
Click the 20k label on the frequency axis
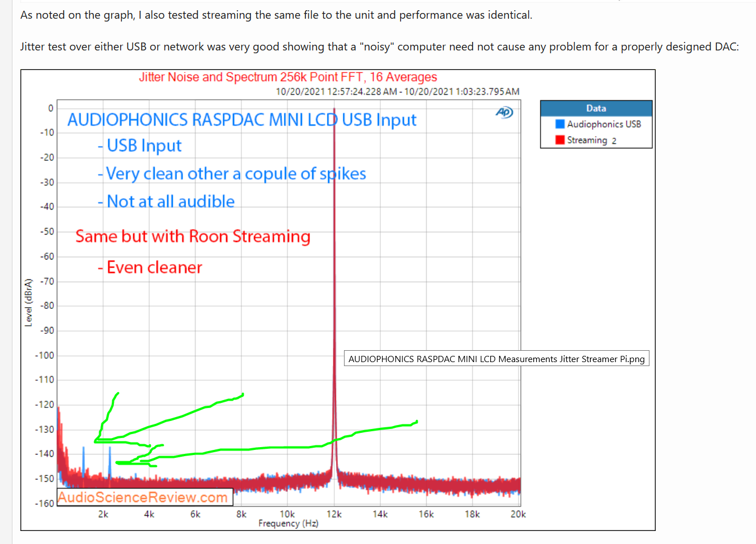[x=518, y=514]
